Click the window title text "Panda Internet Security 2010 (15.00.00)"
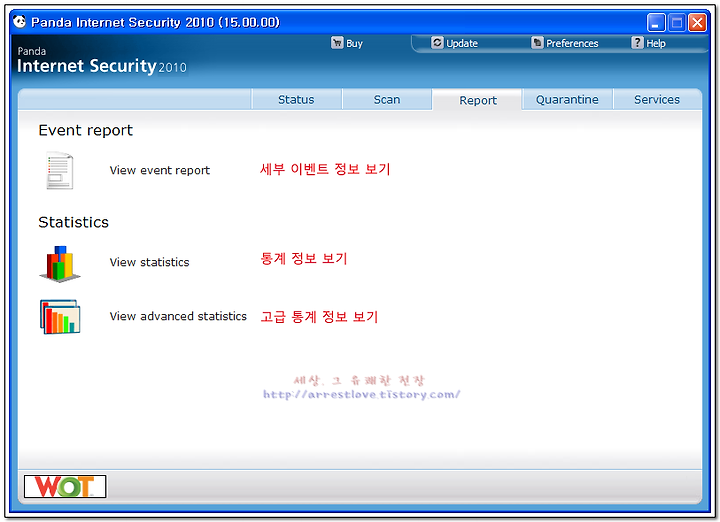Image resolution: width=720 pixels, height=522 pixels. [155, 22]
